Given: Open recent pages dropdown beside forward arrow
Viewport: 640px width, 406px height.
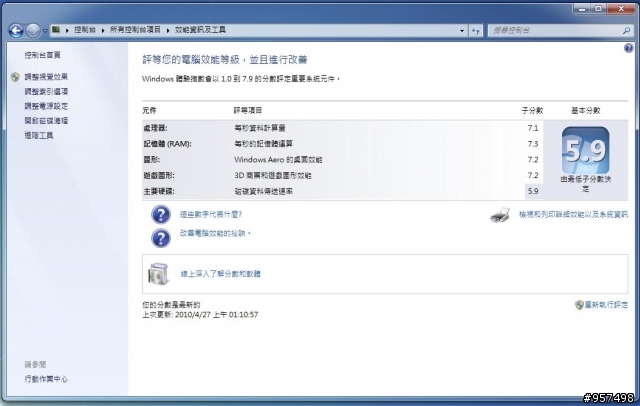Looking at the screenshot, I should 45,31.
